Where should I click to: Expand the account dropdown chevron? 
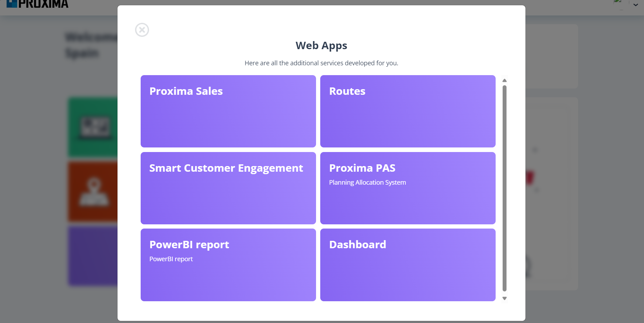pyautogui.click(x=635, y=5)
